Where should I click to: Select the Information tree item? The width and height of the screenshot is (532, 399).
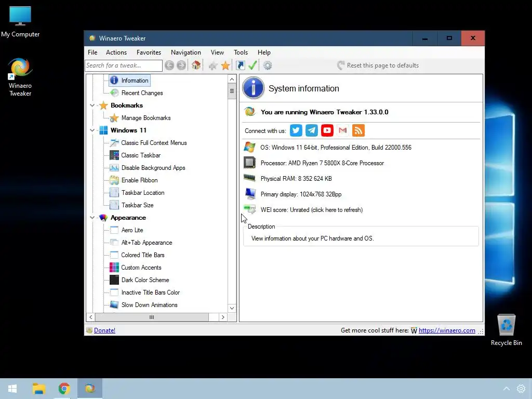tap(129, 81)
